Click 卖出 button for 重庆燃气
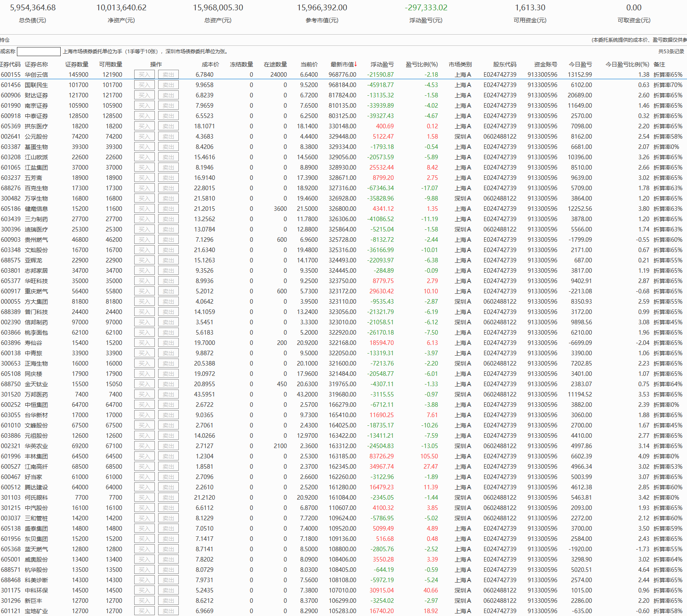The height and width of the screenshot is (616, 687). [x=168, y=291]
